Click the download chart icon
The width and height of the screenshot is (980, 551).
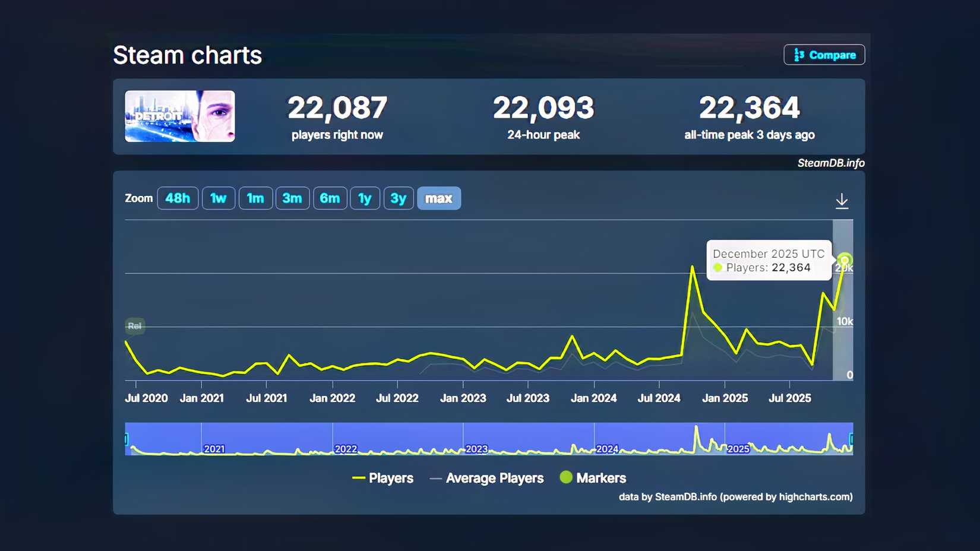842,200
